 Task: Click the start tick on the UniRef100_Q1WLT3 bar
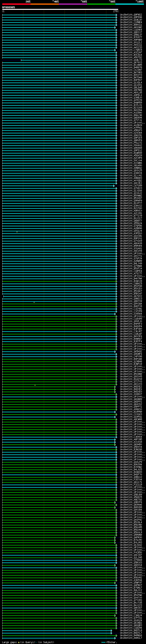pos(21,60)
